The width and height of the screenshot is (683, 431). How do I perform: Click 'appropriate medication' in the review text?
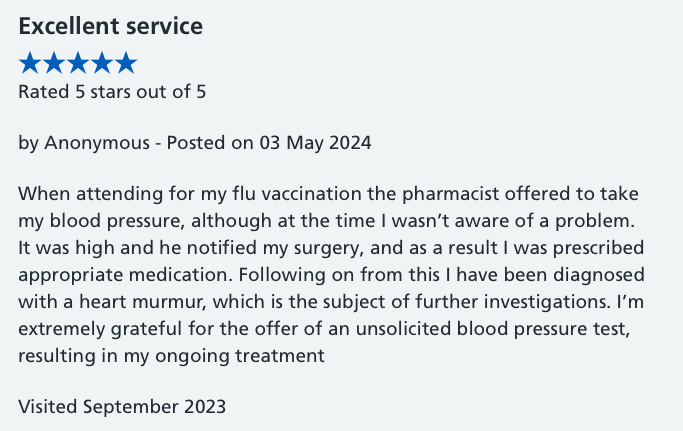tap(125, 275)
